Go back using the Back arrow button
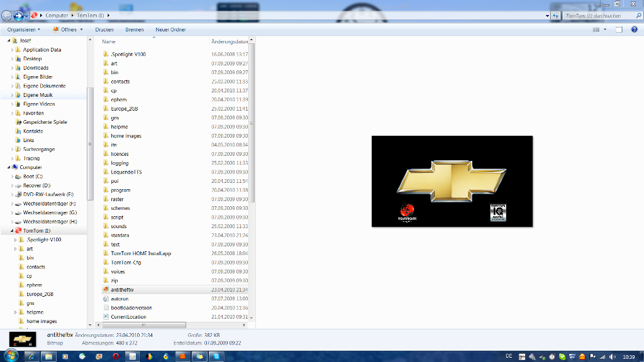 6,16
